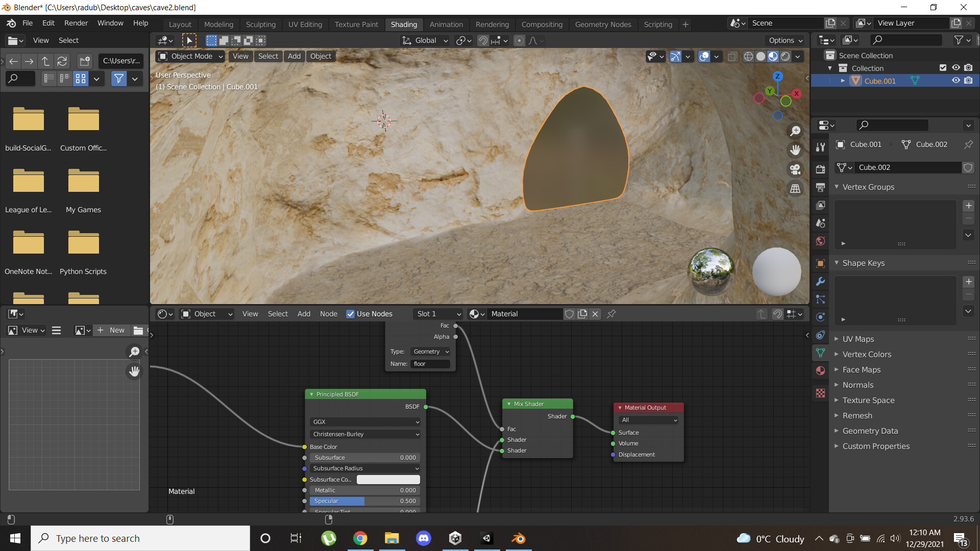Open the Render menu
Image resolution: width=980 pixels, height=551 pixels.
[76, 23]
